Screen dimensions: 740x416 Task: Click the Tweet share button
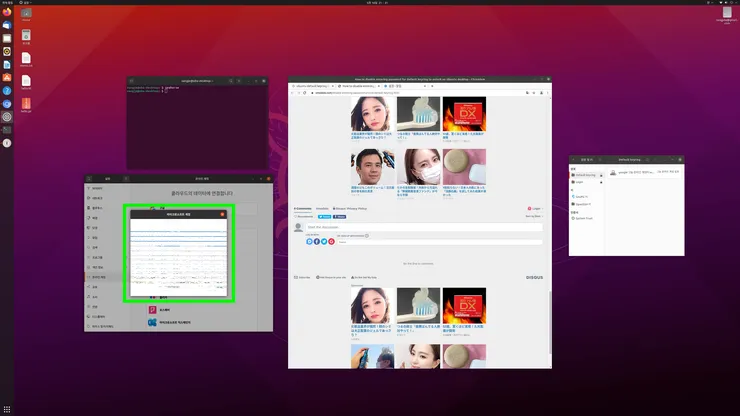(324, 217)
